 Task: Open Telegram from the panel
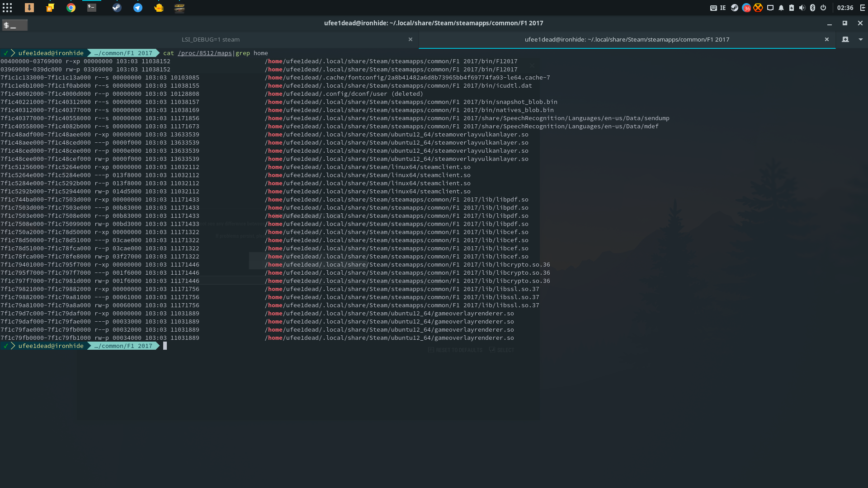point(138,8)
